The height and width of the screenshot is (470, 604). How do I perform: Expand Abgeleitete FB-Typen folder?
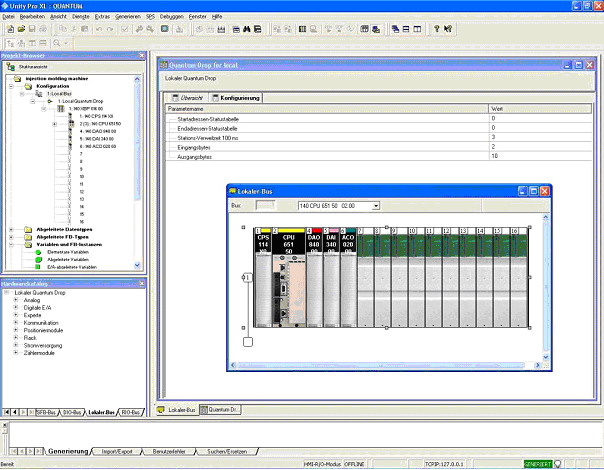(11, 237)
